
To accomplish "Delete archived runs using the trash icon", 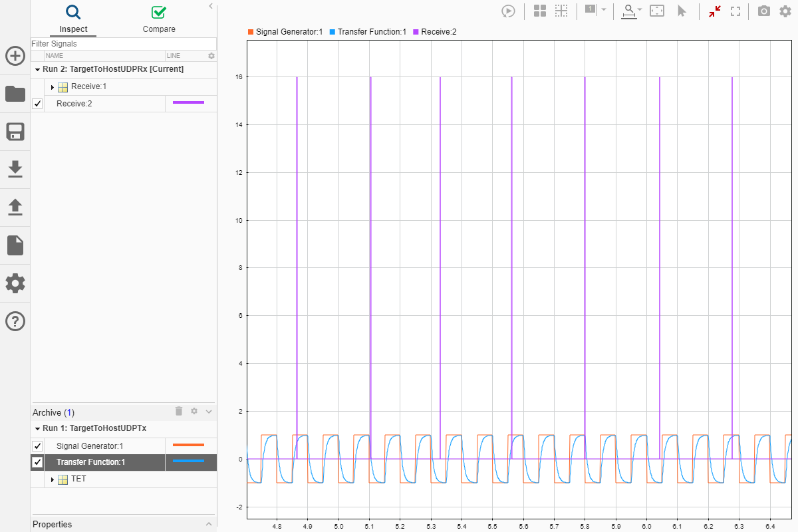I will (x=178, y=412).
